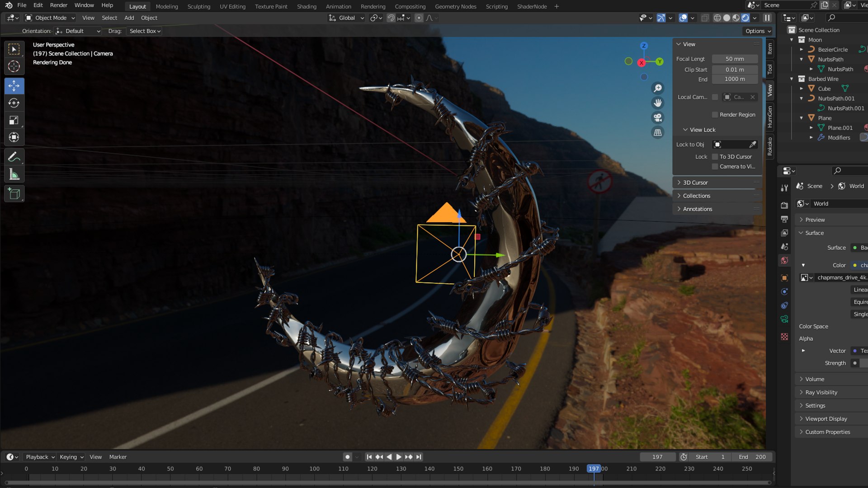The width and height of the screenshot is (868, 488).
Task: Select the Add Cube tool
Action: coord(14,194)
